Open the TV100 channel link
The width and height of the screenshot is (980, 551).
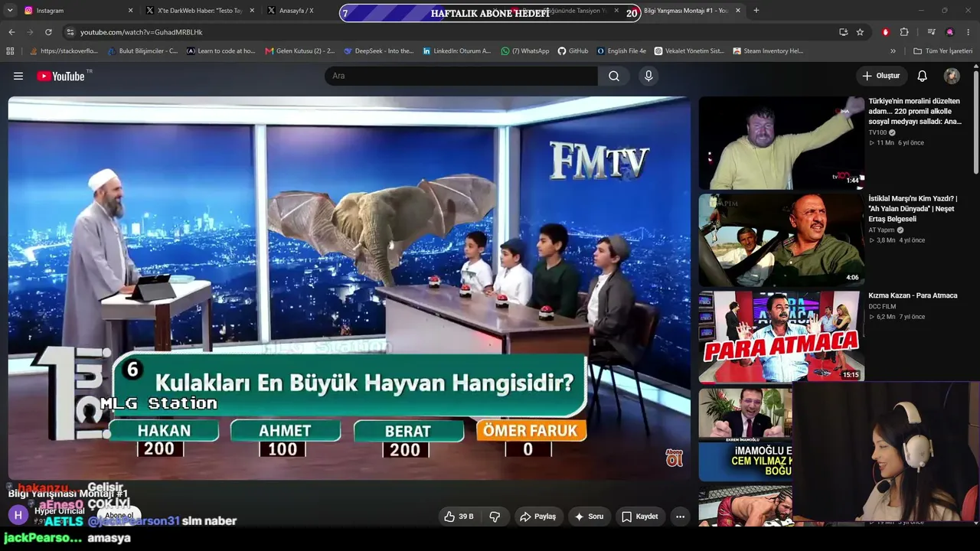pyautogui.click(x=877, y=132)
